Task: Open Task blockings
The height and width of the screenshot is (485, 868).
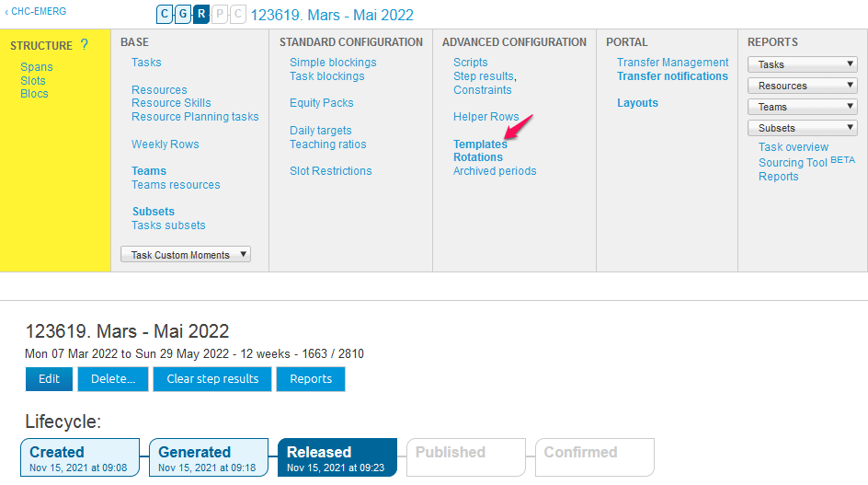Action: 326,76
